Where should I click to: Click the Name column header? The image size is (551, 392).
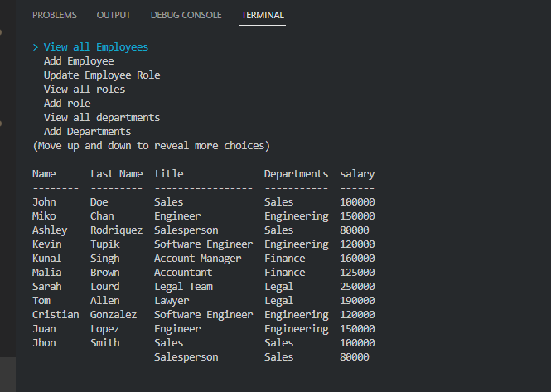(44, 174)
